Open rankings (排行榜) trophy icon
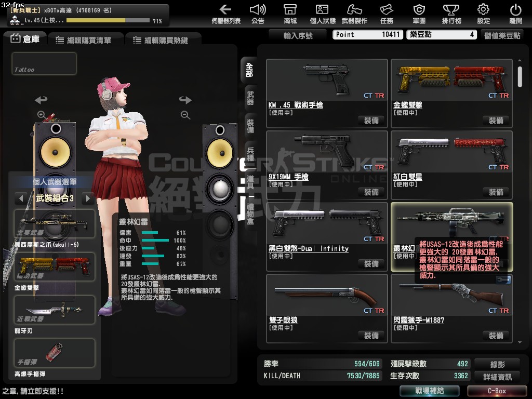Image resolution: width=532 pixels, height=399 pixels. (x=451, y=14)
